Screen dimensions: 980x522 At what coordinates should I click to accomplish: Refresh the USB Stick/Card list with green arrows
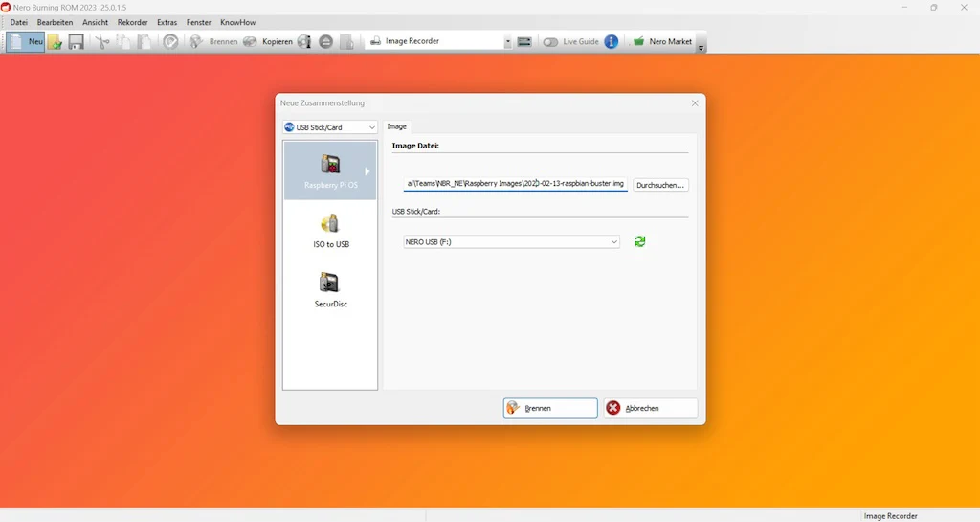coord(639,241)
